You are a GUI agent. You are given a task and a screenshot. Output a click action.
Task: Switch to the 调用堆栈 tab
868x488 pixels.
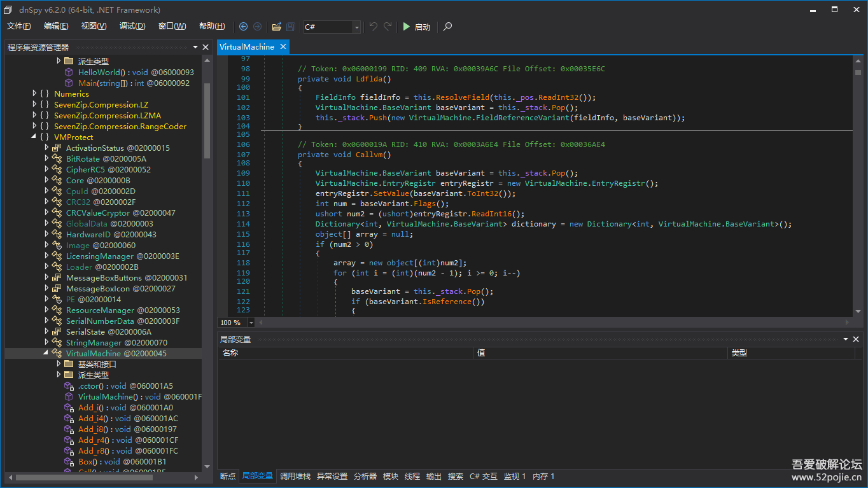coord(295,476)
